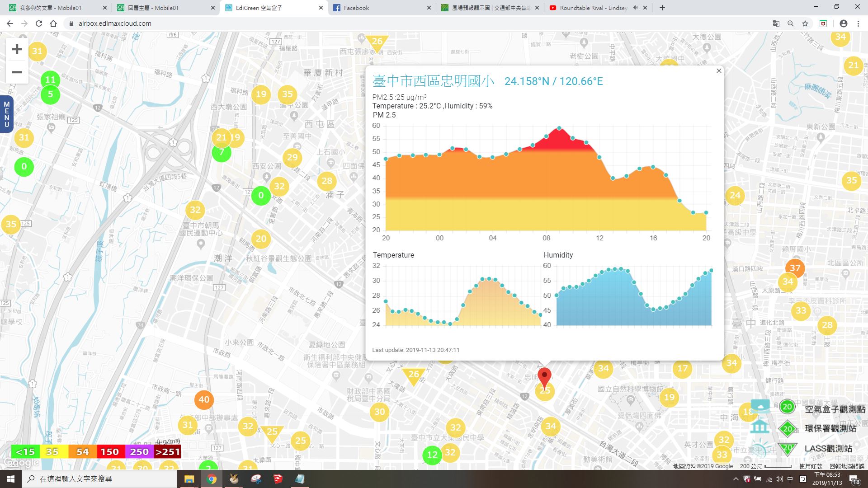Image resolution: width=868 pixels, height=488 pixels.
Task: Select the yellow marker showing 17
Action: (x=683, y=368)
